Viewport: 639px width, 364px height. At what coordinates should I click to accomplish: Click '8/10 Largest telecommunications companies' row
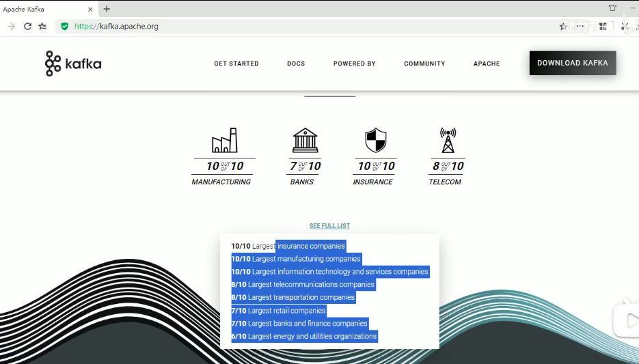303,285
